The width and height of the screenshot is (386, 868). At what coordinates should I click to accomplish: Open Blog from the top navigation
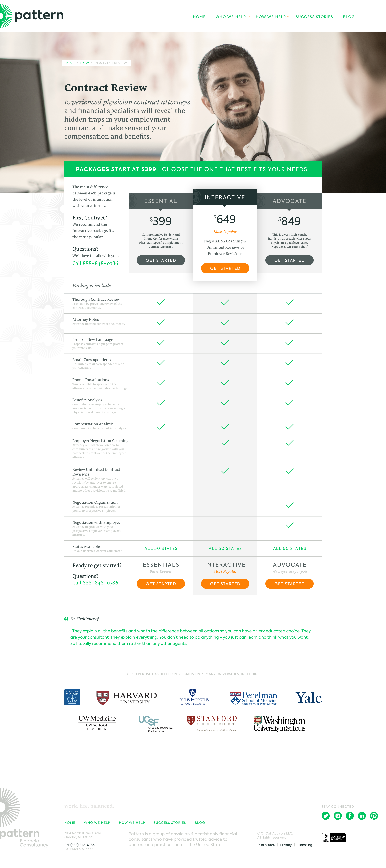click(349, 17)
